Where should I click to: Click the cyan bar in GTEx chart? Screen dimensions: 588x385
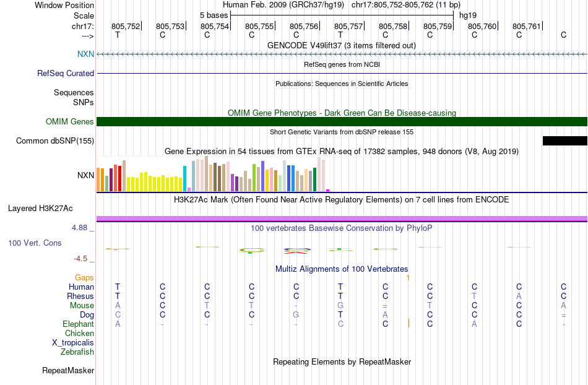click(184, 178)
